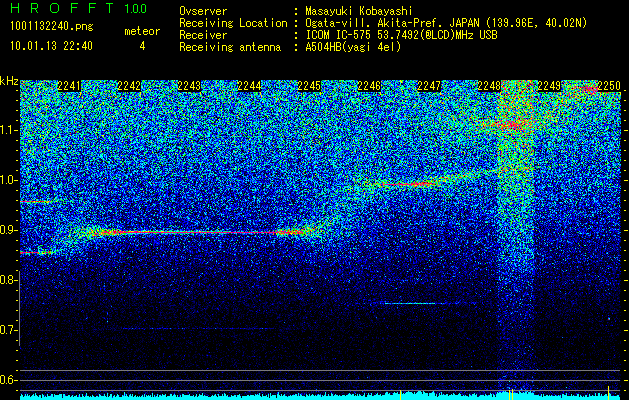Click the 2245 time marker
This screenshot has width=629, height=400.
pos(309,86)
